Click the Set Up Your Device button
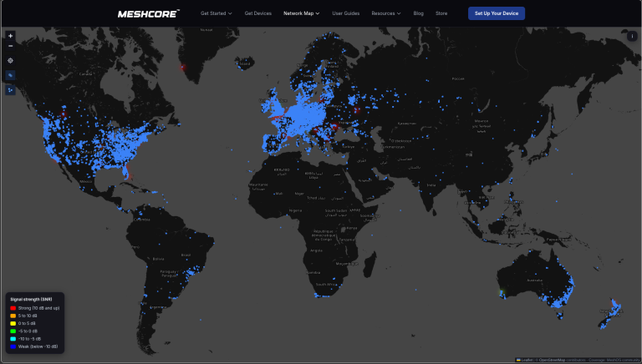Image resolution: width=642 pixels, height=364 pixels. click(x=497, y=13)
